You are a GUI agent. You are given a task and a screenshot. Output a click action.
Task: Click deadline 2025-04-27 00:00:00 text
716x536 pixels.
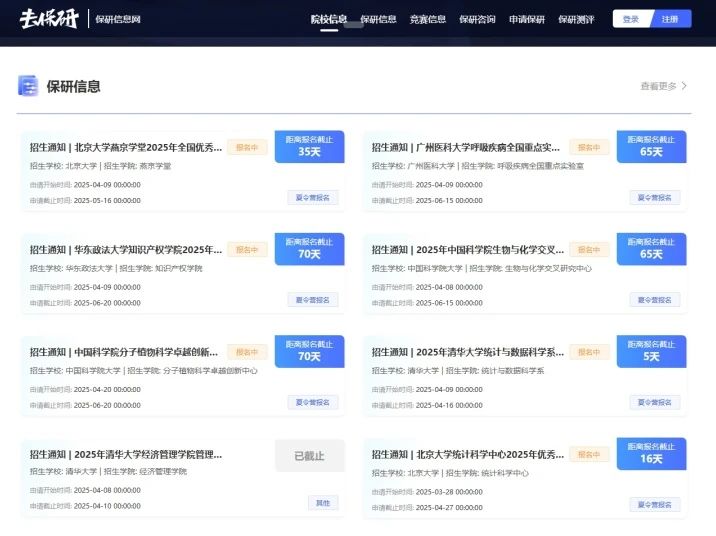tap(449, 507)
